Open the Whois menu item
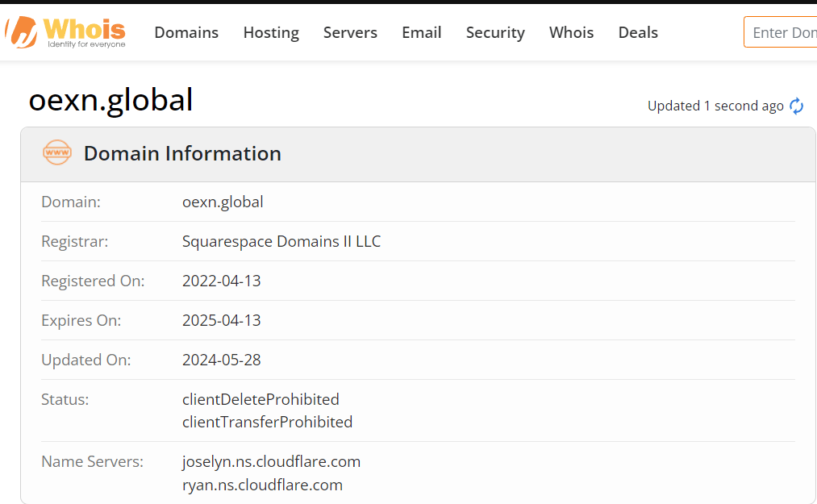Viewport: 817px width, 504px height. tap(571, 32)
